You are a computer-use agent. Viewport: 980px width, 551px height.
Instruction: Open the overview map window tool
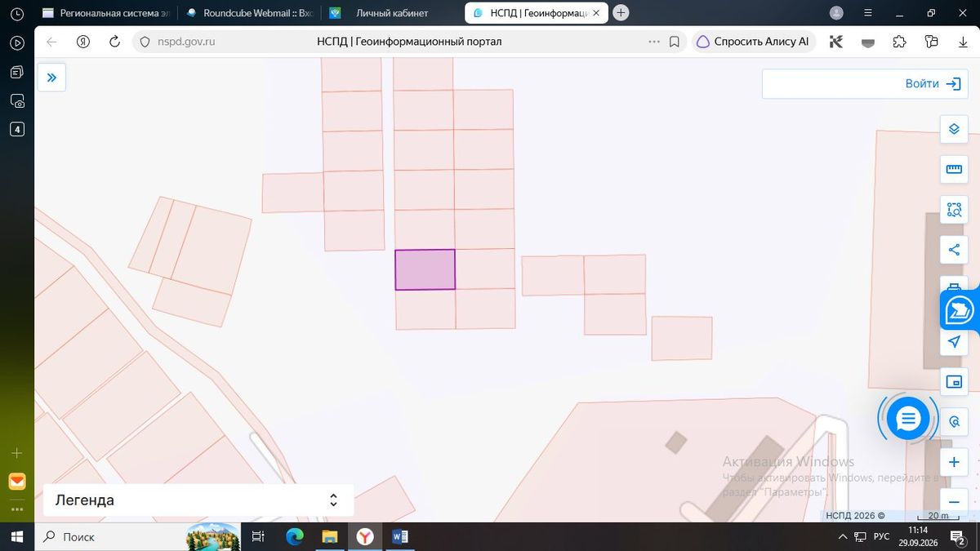point(954,381)
